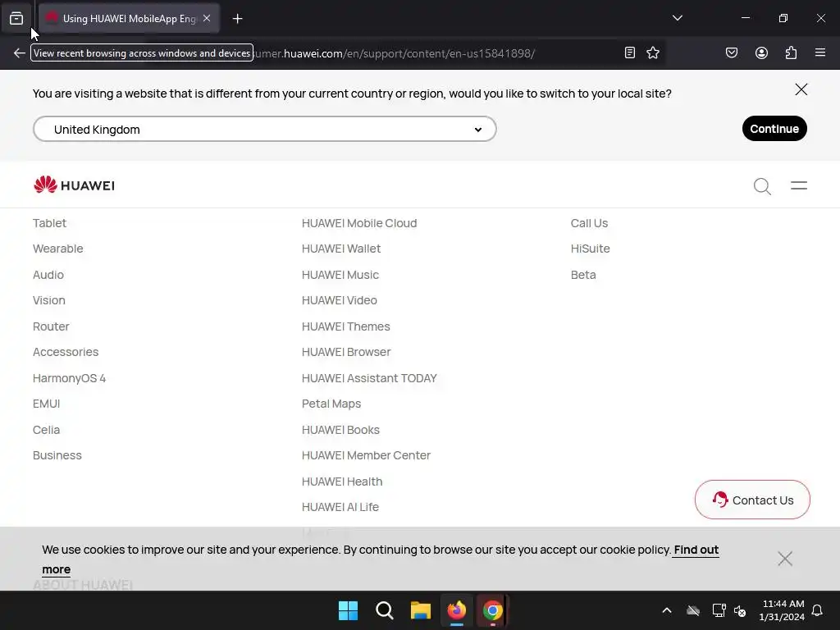Open the Audio link
Image resolution: width=840 pixels, height=630 pixels.
click(x=48, y=275)
